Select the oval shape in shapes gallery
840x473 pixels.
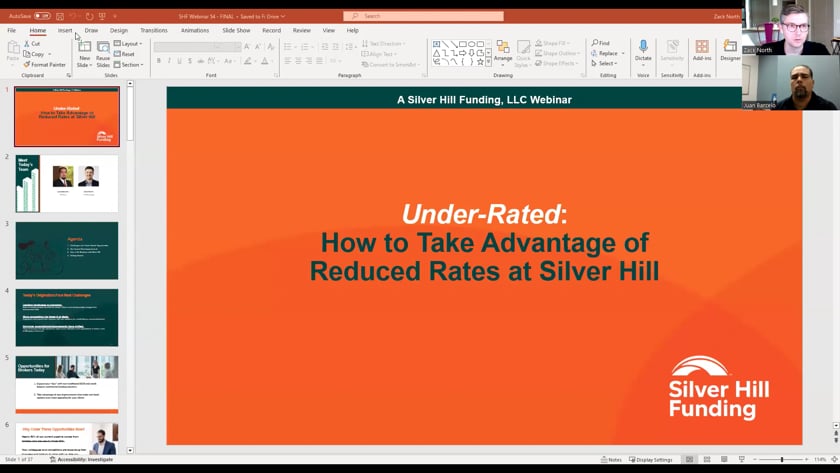[471, 44]
